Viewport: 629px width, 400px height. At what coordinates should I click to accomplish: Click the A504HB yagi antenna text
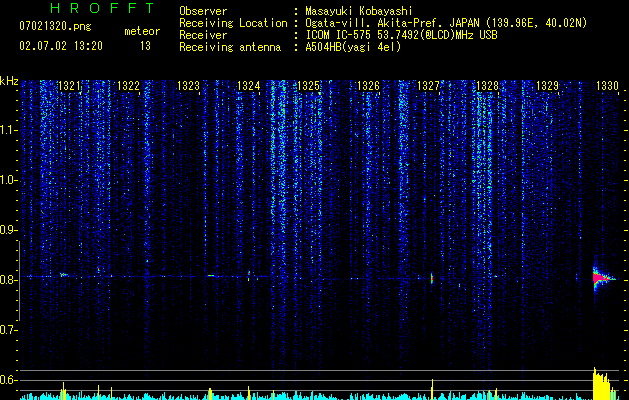pos(353,47)
